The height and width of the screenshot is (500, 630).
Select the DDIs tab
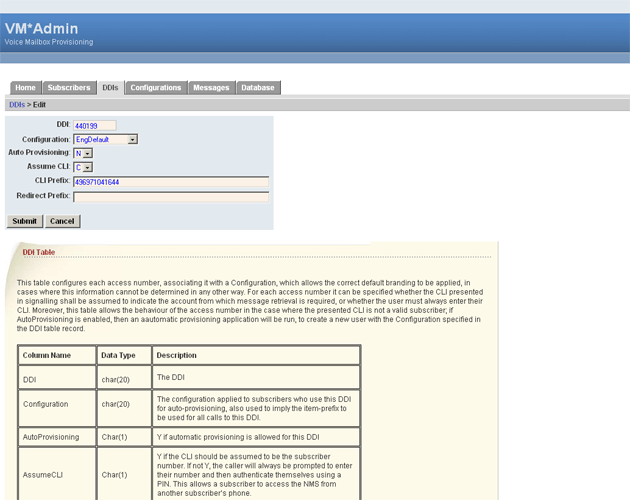tap(110, 88)
